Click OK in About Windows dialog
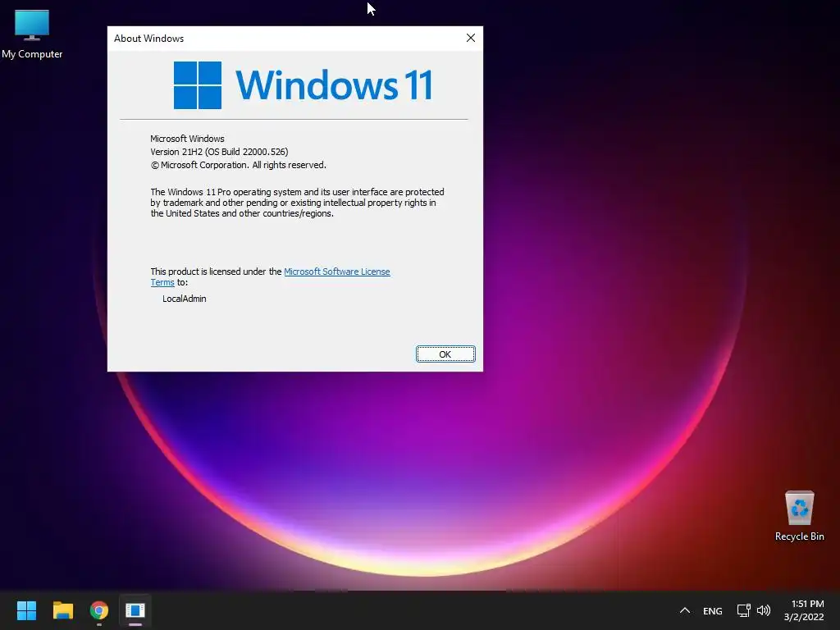Image resolution: width=840 pixels, height=630 pixels. (445, 354)
